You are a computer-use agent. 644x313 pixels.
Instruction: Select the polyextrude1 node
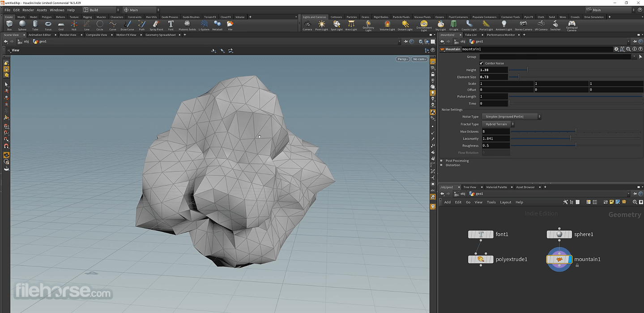point(481,259)
